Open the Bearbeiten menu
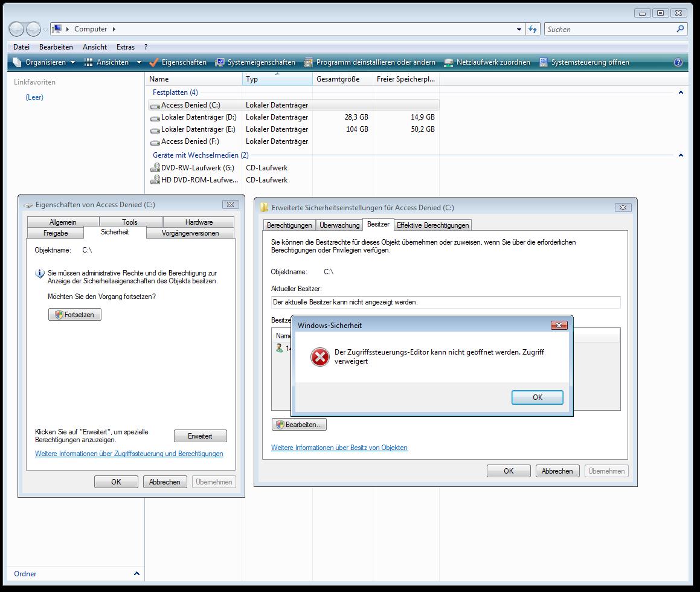The image size is (700, 592). [56, 47]
